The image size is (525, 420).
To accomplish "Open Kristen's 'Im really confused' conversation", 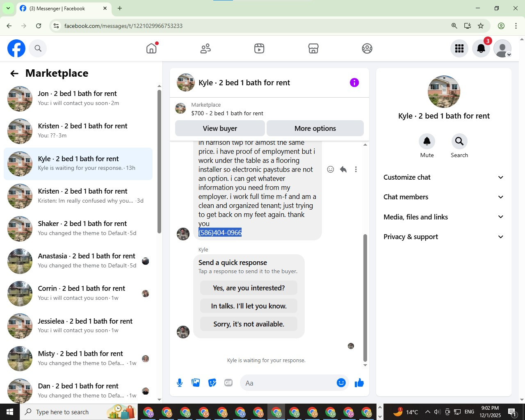I will point(78,196).
